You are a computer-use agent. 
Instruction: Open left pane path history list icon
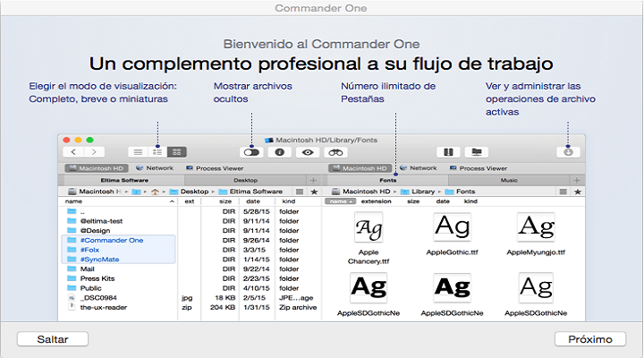[x=300, y=192]
